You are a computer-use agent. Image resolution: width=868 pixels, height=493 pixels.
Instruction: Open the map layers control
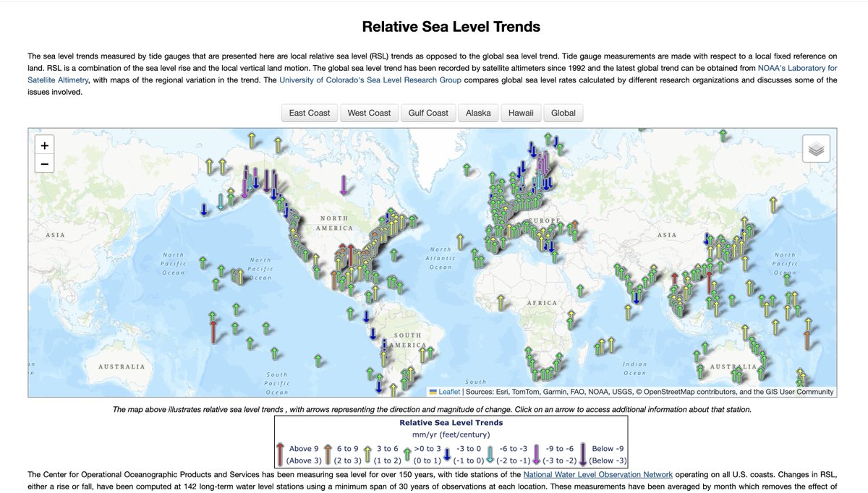pyautogui.click(x=816, y=148)
